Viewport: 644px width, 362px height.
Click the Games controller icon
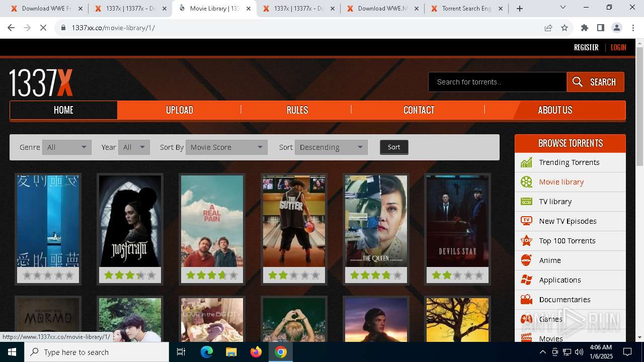(x=526, y=319)
